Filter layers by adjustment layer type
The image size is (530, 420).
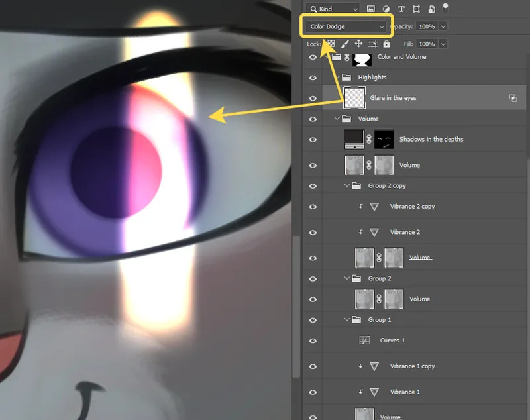tap(386, 9)
